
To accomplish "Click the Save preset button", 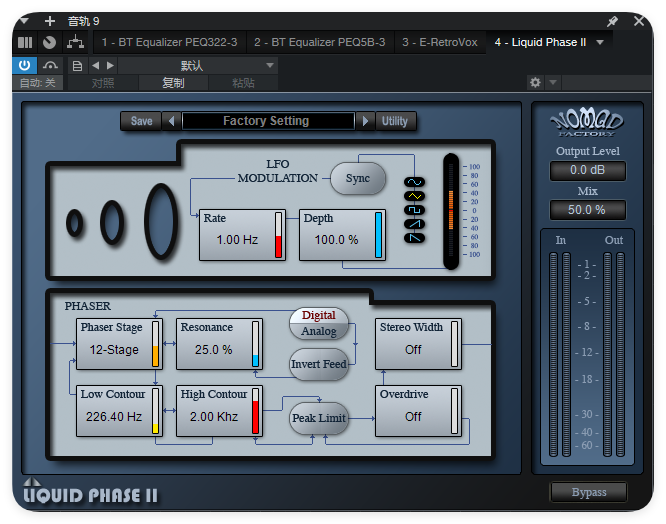I will click(x=141, y=121).
